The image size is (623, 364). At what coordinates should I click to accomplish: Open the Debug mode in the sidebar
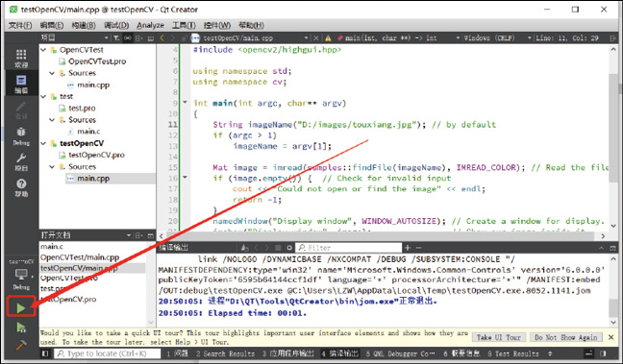point(21,136)
